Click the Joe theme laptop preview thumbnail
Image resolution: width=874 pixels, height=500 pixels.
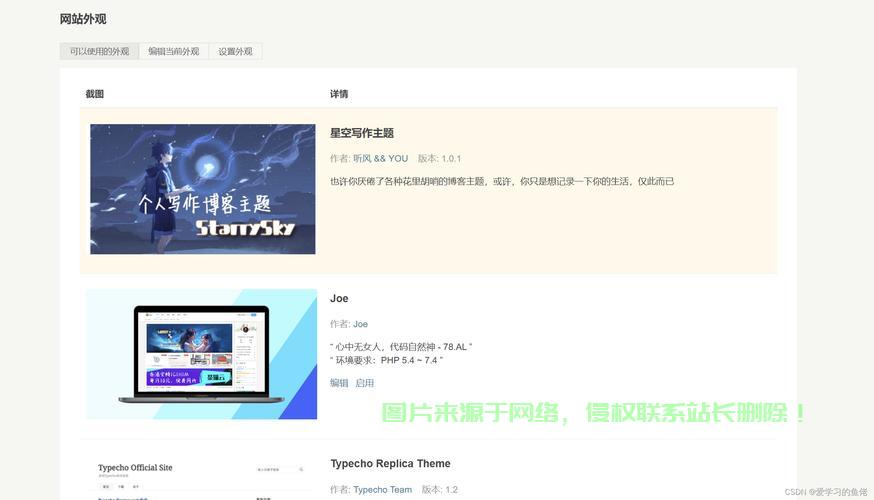[201, 354]
